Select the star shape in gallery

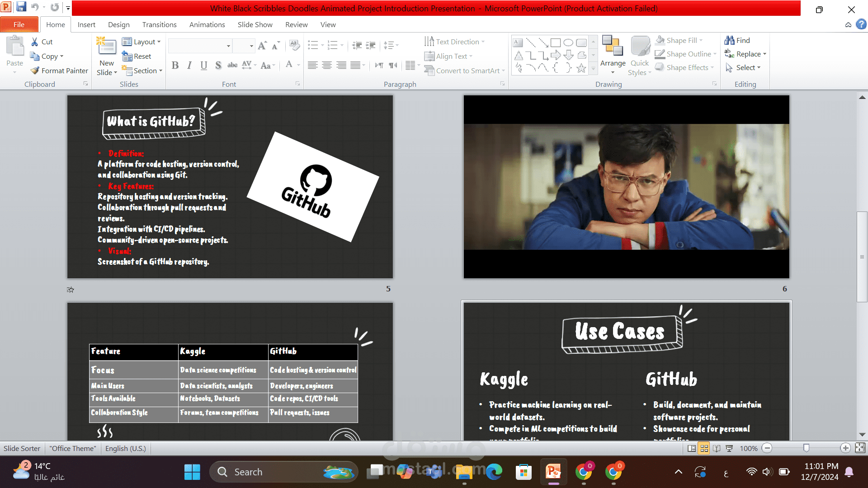coord(581,68)
